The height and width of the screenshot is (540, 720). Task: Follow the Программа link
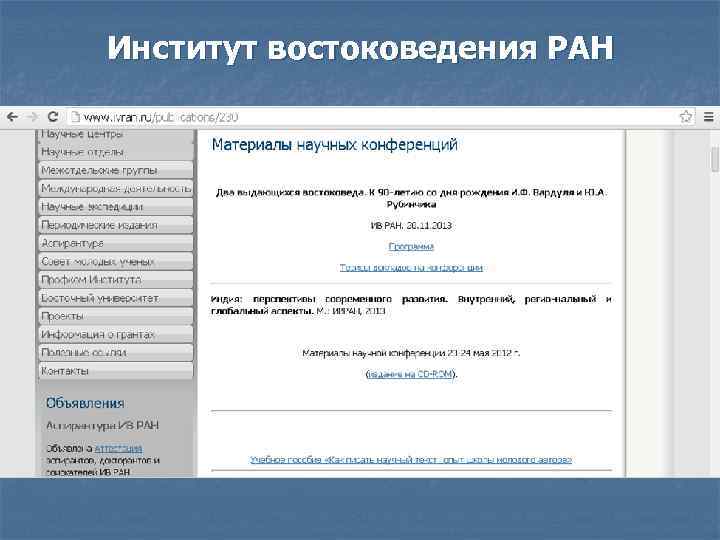coord(411,247)
